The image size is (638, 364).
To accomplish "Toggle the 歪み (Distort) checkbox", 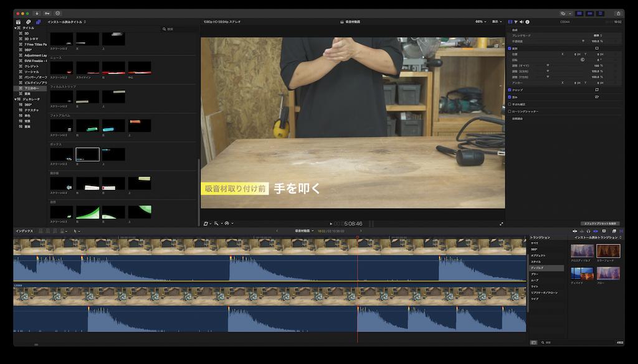I will tap(510, 97).
